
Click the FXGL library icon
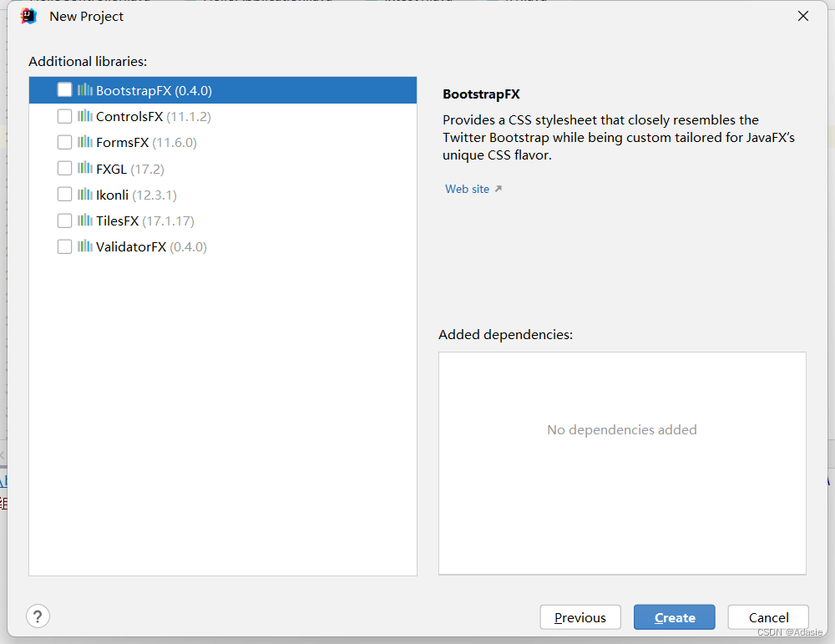pyautogui.click(x=84, y=168)
